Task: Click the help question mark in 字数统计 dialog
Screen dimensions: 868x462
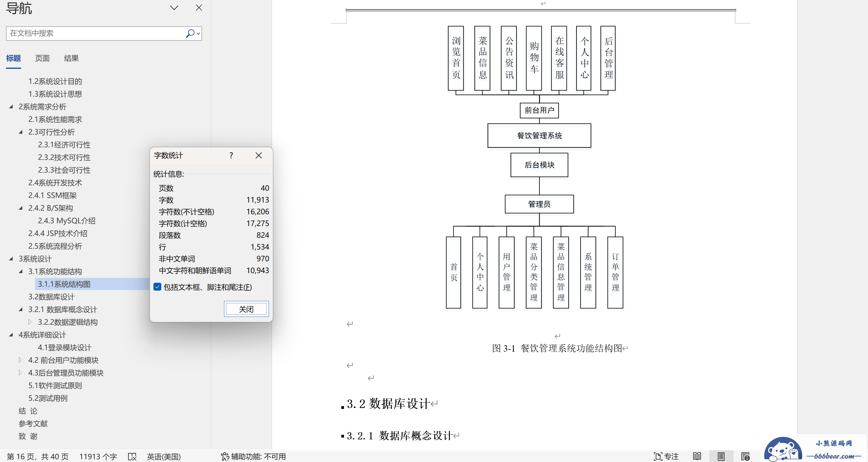Action: click(231, 155)
